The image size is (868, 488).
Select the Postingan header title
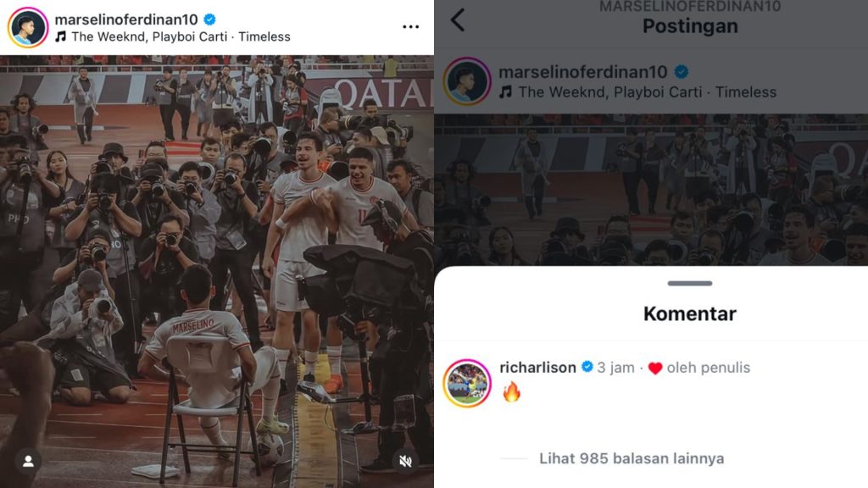689,26
